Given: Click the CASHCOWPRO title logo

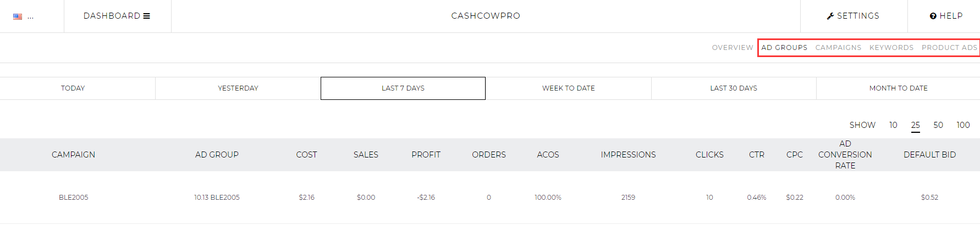Looking at the screenshot, I should pyautogui.click(x=486, y=16).
